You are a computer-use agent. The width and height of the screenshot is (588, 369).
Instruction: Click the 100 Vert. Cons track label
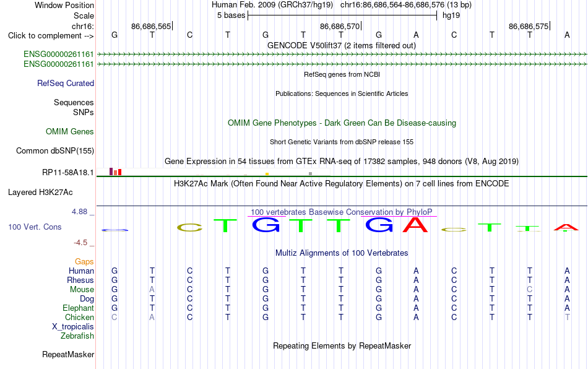(35, 227)
